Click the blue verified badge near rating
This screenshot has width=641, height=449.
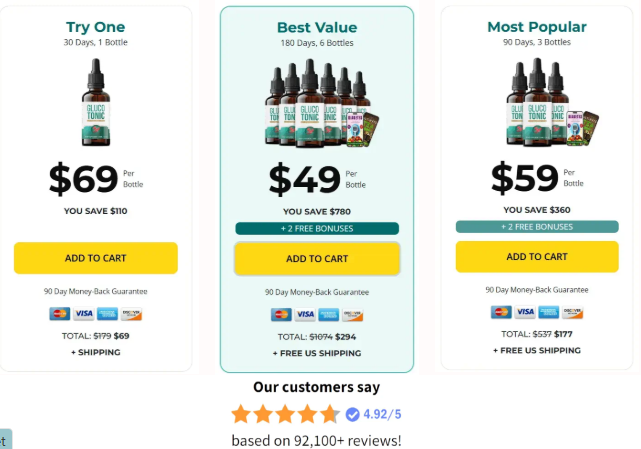pos(352,414)
